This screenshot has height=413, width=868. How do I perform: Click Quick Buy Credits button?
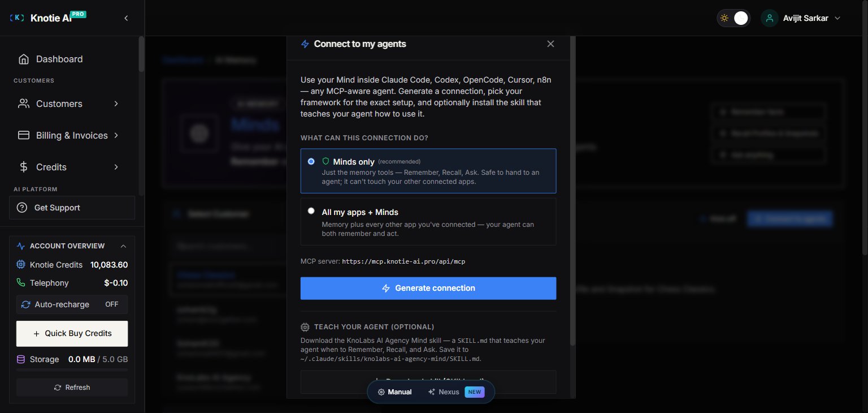(x=72, y=333)
